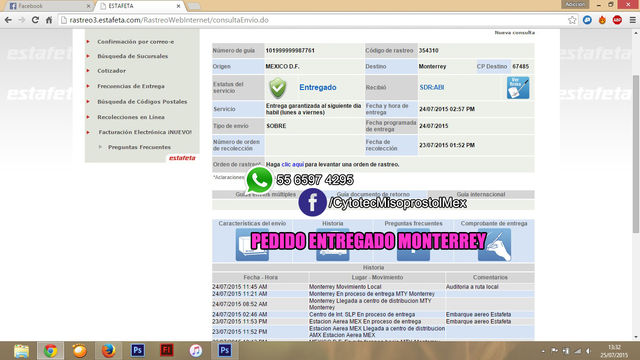Select the ESTAFETA browser tab
The height and width of the screenshot is (360, 640).
coord(140,6)
